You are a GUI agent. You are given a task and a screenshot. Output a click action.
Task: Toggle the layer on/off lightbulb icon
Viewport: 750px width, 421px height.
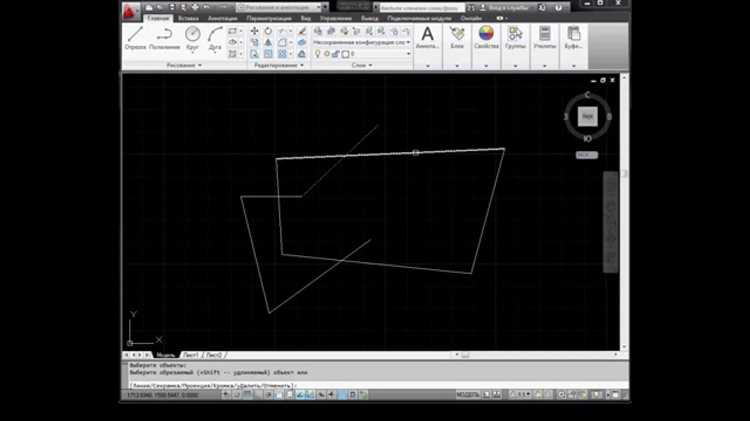click(x=317, y=54)
